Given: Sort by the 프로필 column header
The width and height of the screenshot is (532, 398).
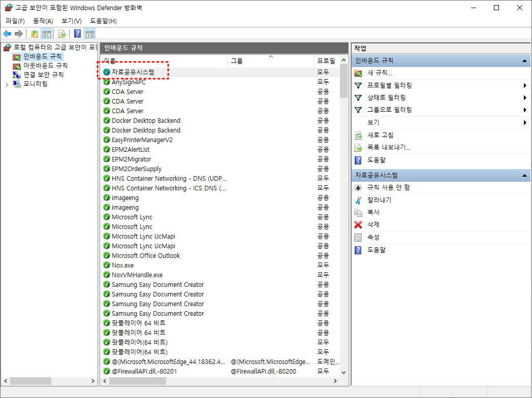Looking at the screenshot, I should point(326,61).
